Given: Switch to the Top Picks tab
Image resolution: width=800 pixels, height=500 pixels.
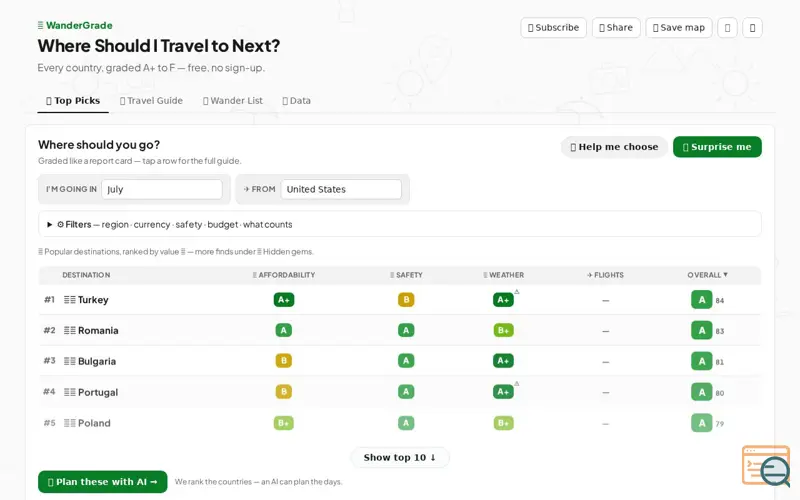Looking at the screenshot, I should 73,101.
